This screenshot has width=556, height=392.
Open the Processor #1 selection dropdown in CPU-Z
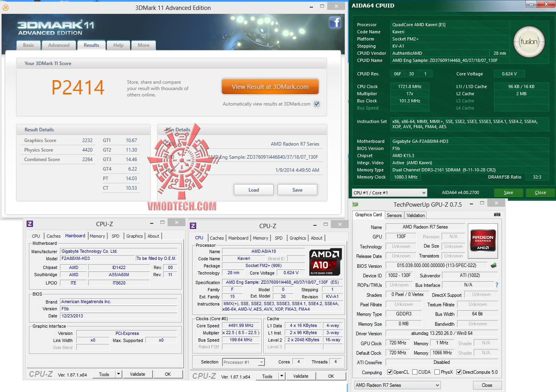click(243, 362)
